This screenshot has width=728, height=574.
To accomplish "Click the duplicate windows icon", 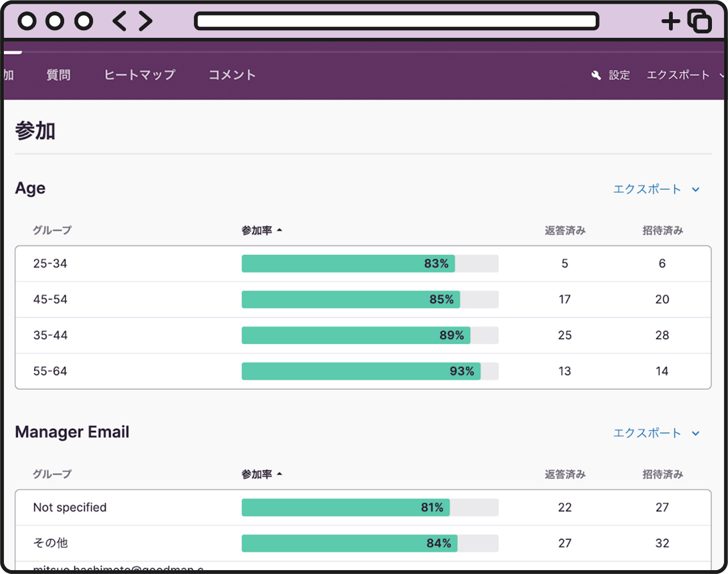I will [x=699, y=21].
